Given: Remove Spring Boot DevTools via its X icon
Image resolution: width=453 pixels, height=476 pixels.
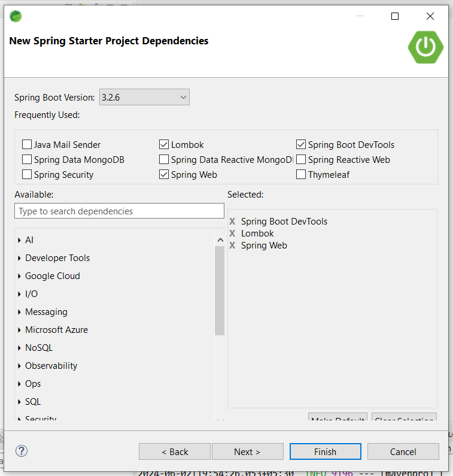Looking at the screenshot, I should point(232,222).
